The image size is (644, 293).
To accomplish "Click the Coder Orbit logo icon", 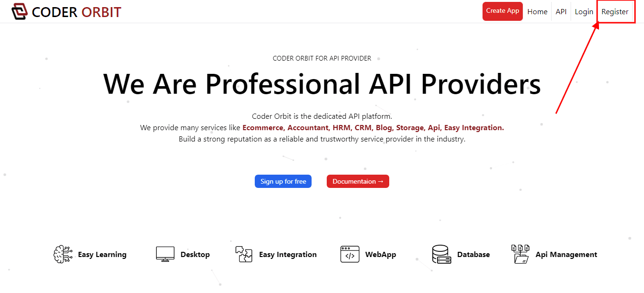I will [x=20, y=11].
